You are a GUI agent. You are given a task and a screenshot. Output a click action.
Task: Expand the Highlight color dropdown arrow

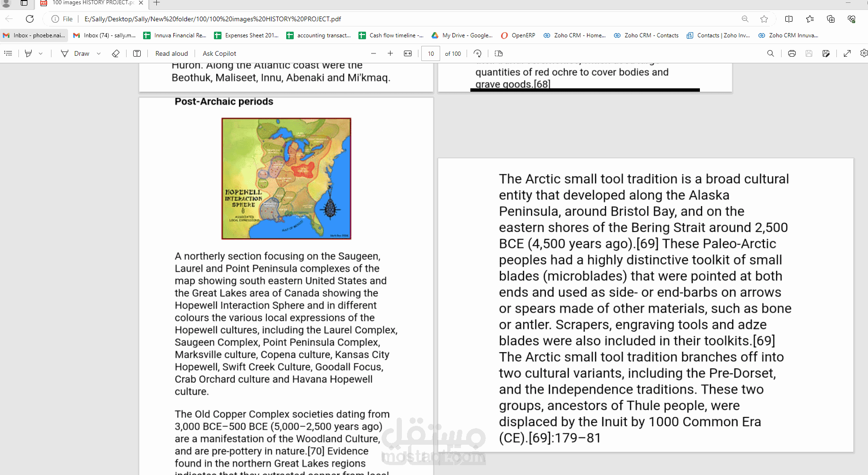tap(41, 53)
